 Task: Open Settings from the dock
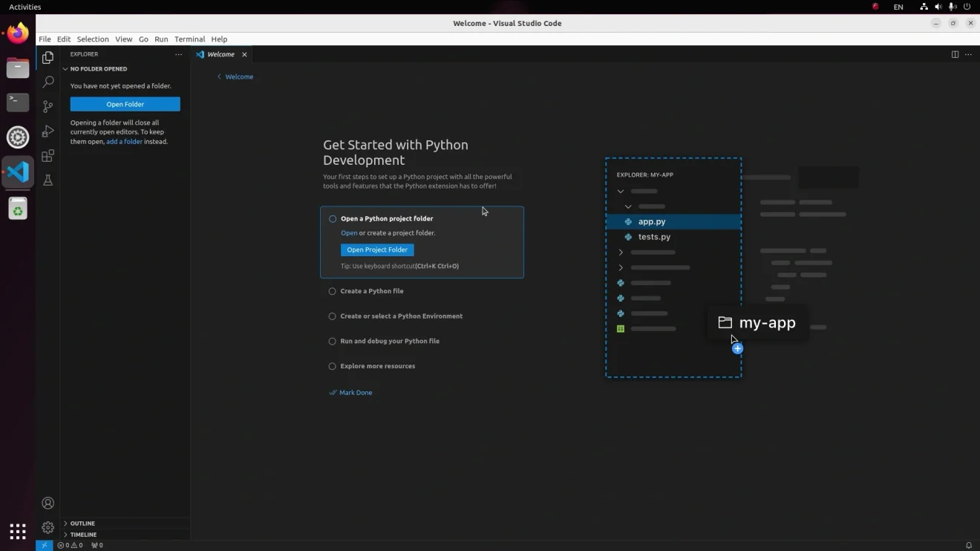(x=18, y=137)
